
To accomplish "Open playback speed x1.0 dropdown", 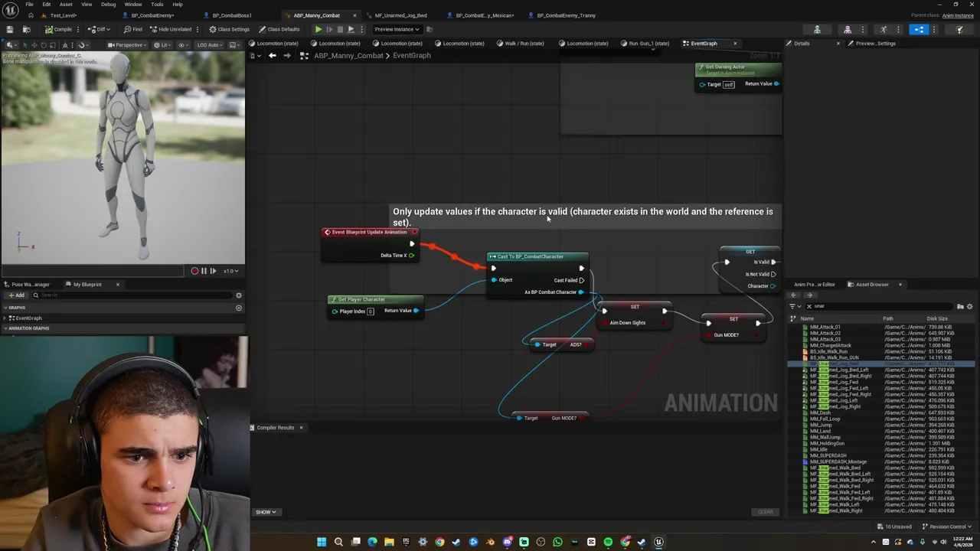I will pos(230,271).
